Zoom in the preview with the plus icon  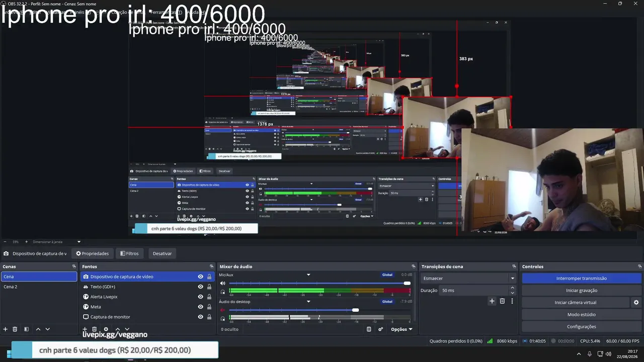[27, 242]
